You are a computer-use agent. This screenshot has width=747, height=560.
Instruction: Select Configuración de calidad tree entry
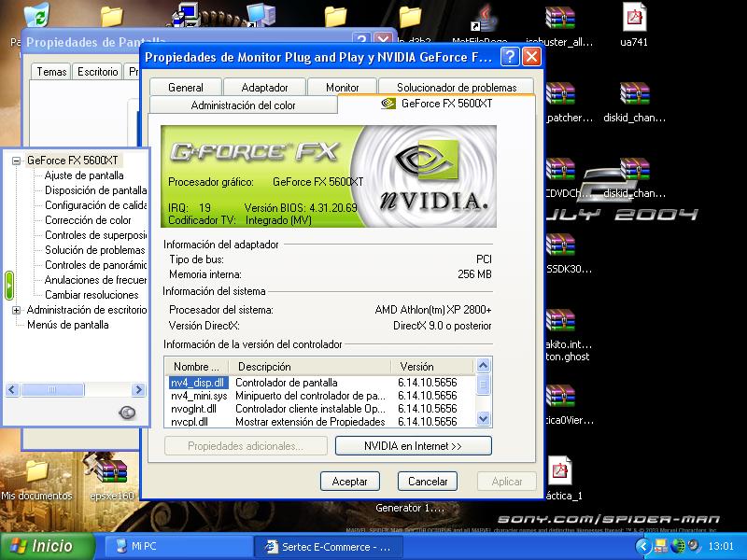click(x=96, y=205)
